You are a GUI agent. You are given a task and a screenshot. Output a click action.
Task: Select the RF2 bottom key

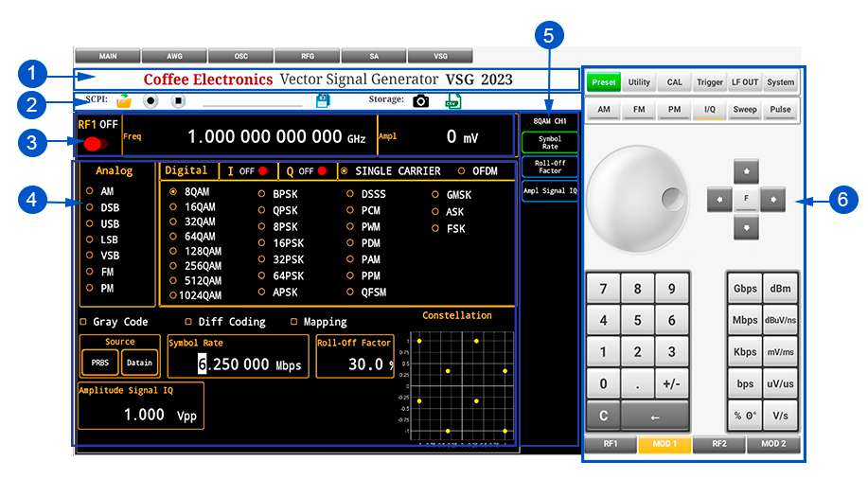719,444
